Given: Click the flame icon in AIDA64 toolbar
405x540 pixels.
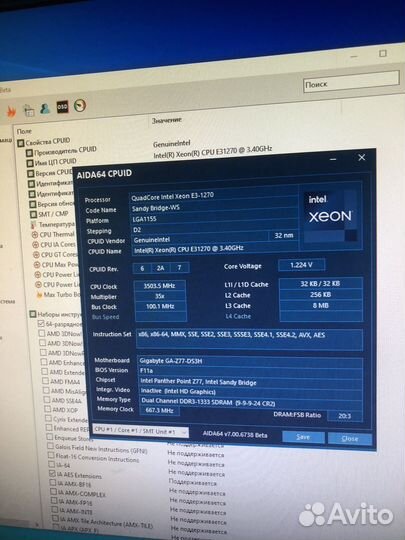Looking at the screenshot, I should tap(11, 111).
